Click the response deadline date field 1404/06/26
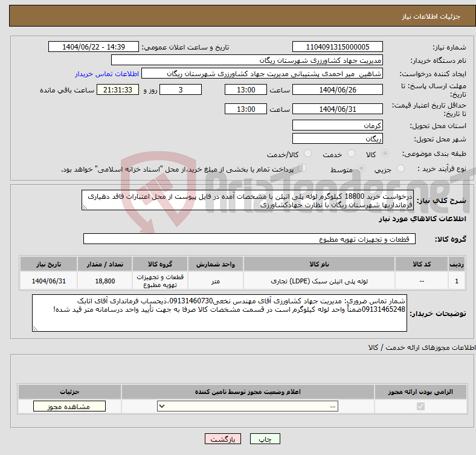 [x=337, y=90]
